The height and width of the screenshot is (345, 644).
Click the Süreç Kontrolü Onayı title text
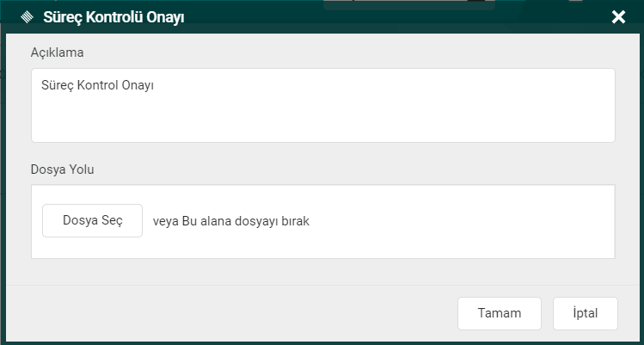pos(113,18)
